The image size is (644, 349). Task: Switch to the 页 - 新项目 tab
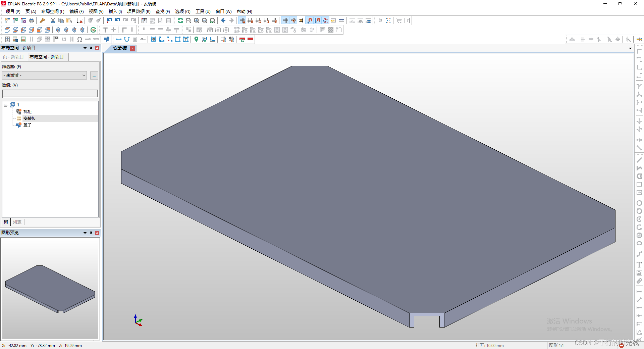13,57
